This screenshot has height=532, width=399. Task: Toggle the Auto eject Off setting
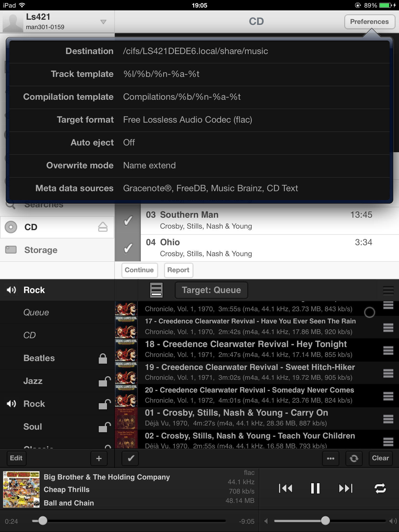pyautogui.click(x=199, y=143)
